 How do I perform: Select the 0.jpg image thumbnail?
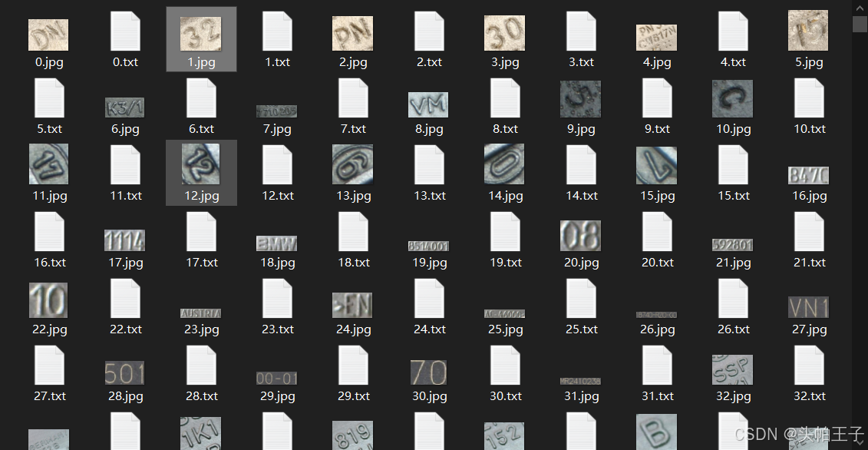pyautogui.click(x=48, y=35)
